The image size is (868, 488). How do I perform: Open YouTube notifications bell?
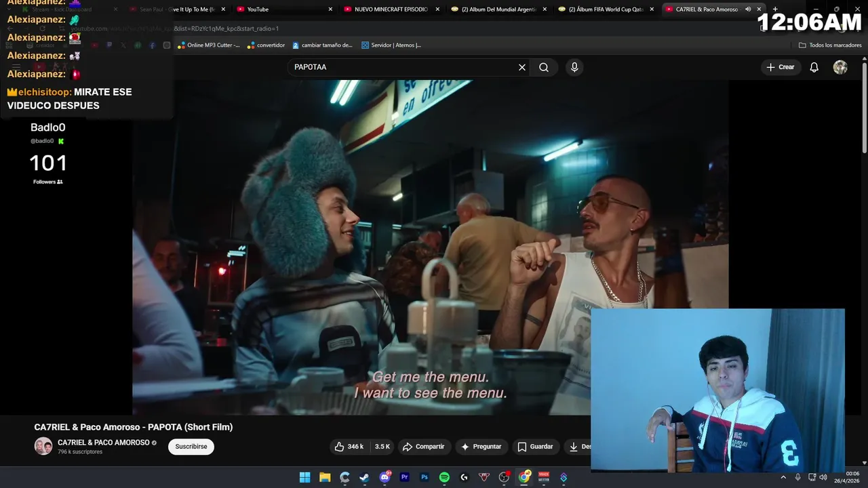pyautogui.click(x=814, y=67)
